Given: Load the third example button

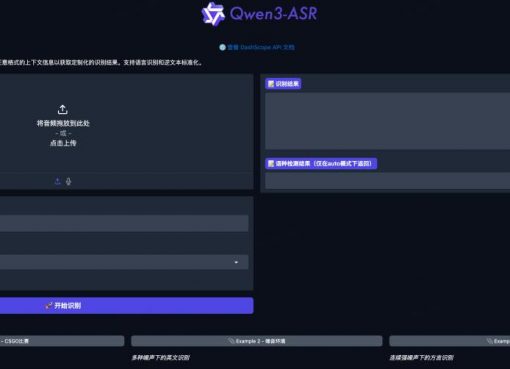Looking at the screenshot, I should [450, 341].
